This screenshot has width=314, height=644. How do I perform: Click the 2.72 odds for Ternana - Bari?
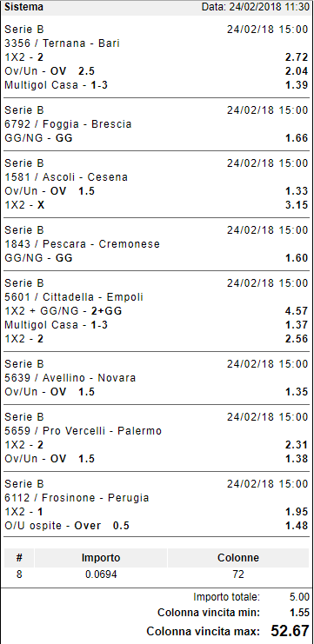[297, 57]
